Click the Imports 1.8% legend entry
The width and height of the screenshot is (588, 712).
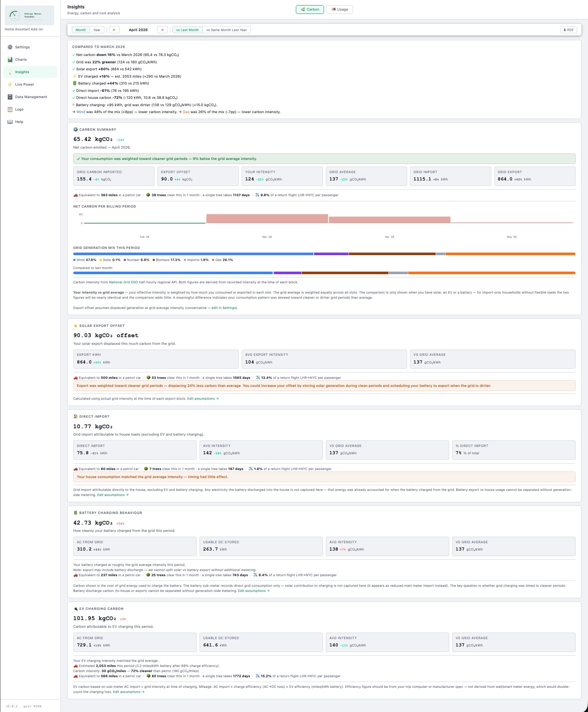196,260
